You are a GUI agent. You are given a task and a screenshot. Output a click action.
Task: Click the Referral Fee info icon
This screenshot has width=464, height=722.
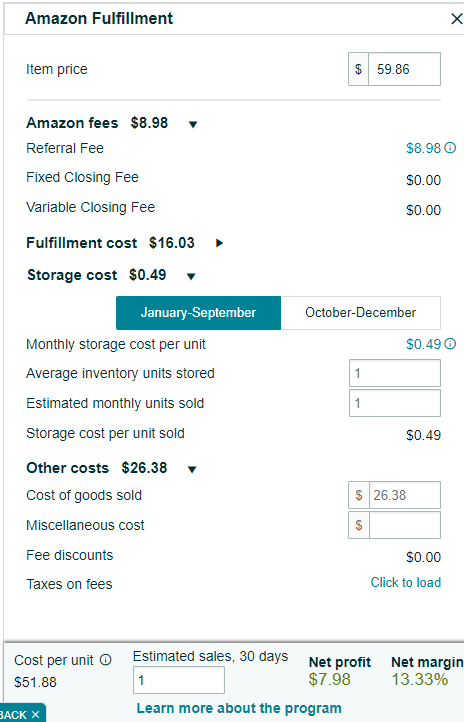[451, 148]
